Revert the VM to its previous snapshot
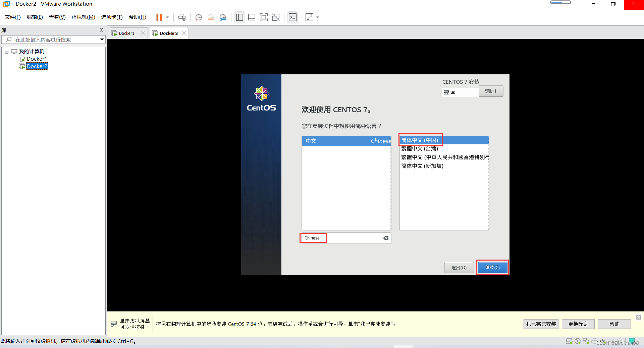This screenshot has width=644, height=348. (211, 17)
